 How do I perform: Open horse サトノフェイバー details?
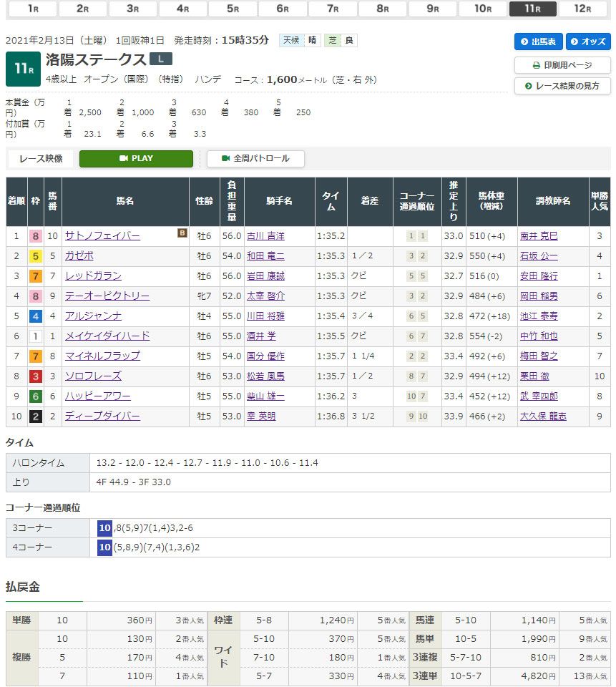(x=102, y=235)
